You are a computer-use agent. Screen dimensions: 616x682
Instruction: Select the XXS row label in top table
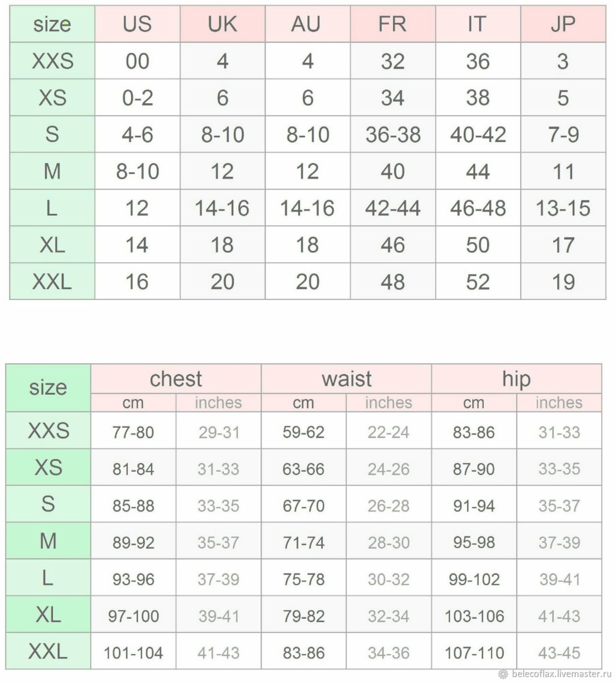point(52,61)
